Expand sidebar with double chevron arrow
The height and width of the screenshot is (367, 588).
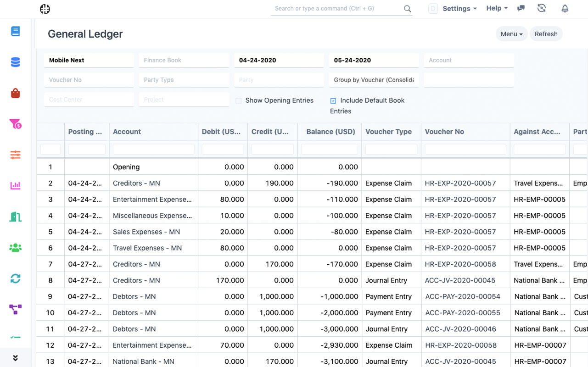(16, 358)
